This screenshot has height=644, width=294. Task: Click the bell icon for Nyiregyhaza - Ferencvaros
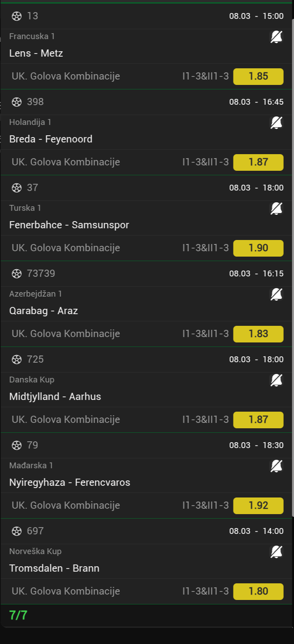point(276,466)
